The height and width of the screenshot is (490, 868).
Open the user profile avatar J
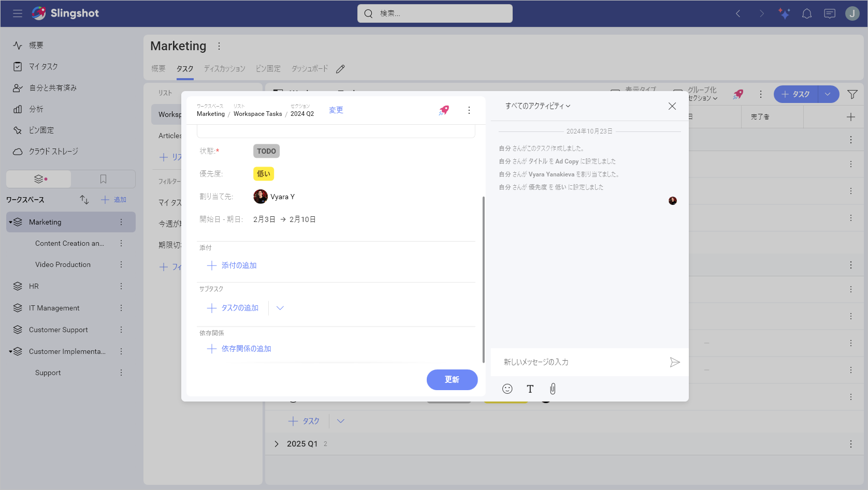click(852, 13)
